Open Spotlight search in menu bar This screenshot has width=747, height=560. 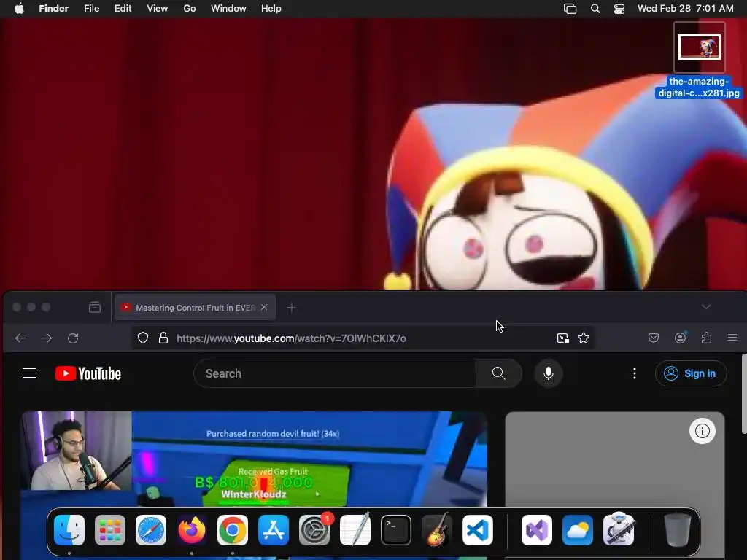click(x=595, y=9)
